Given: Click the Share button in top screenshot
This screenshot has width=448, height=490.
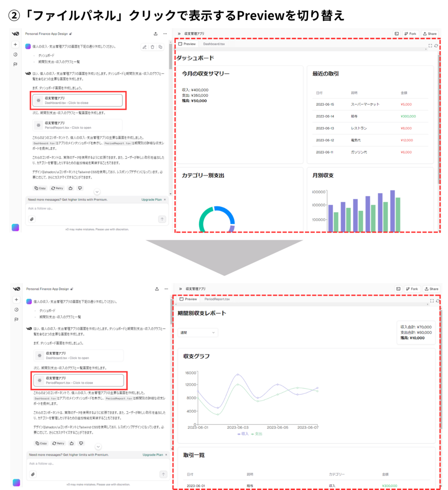Looking at the screenshot, I should coord(430,34).
